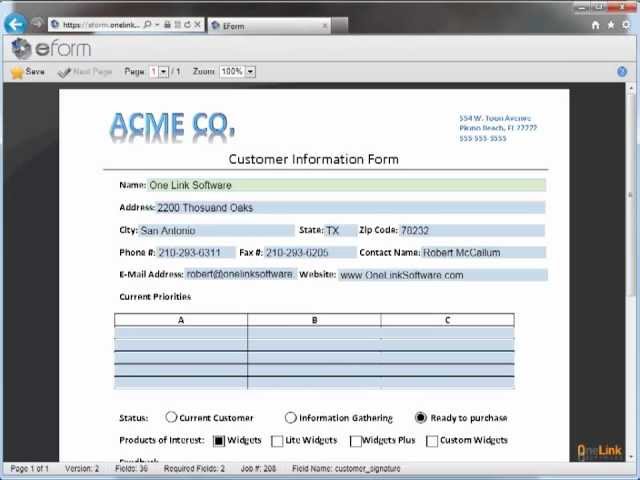
Task: Click the Website field
Action: pos(442,275)
